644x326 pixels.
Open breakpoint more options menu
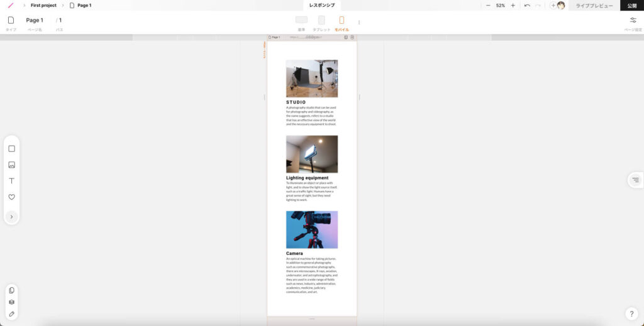point(359,23)
